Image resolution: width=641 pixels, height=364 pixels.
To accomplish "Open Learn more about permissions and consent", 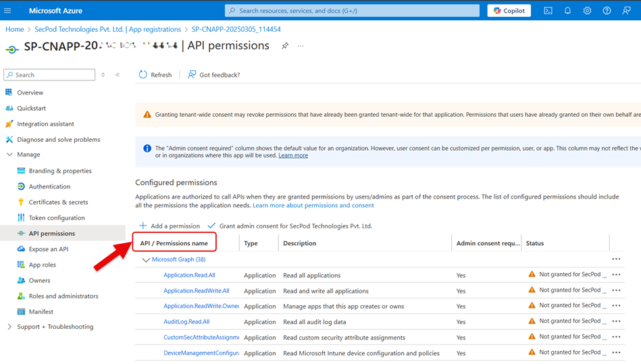I will [313, 205].
